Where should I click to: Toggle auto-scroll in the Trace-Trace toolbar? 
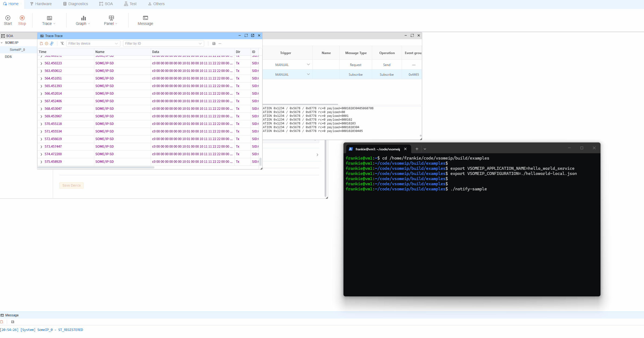[x=52, y=44]
